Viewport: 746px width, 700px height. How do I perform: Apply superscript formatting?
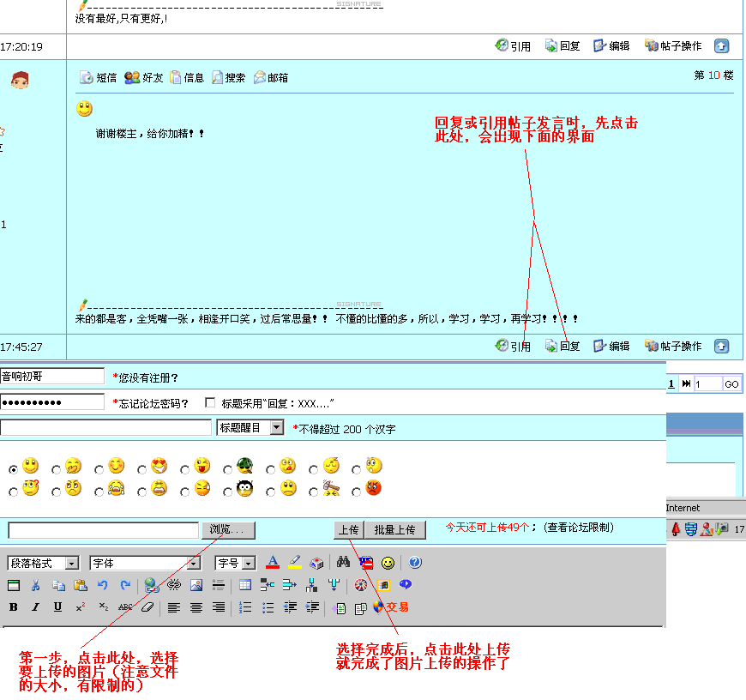coord(81,607)
